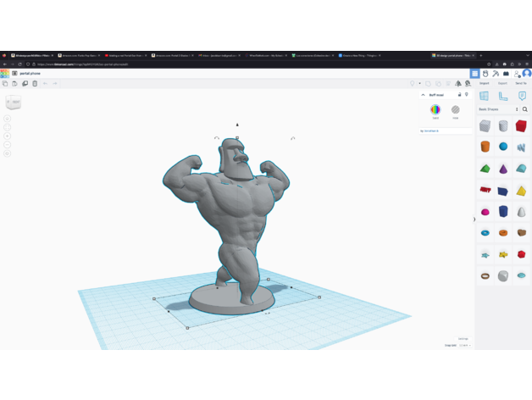The height and width of the screenshot is (400, 532).
Task: Delete the selected shape with trash icon
Action: point(35,84)
